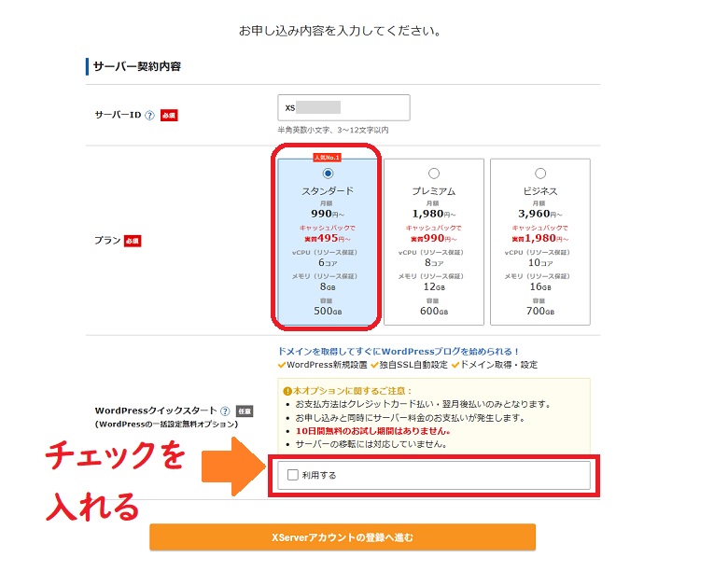The image size is (728, 571).
Task: Click the 700GB capacity value
Action: [540, 311]
